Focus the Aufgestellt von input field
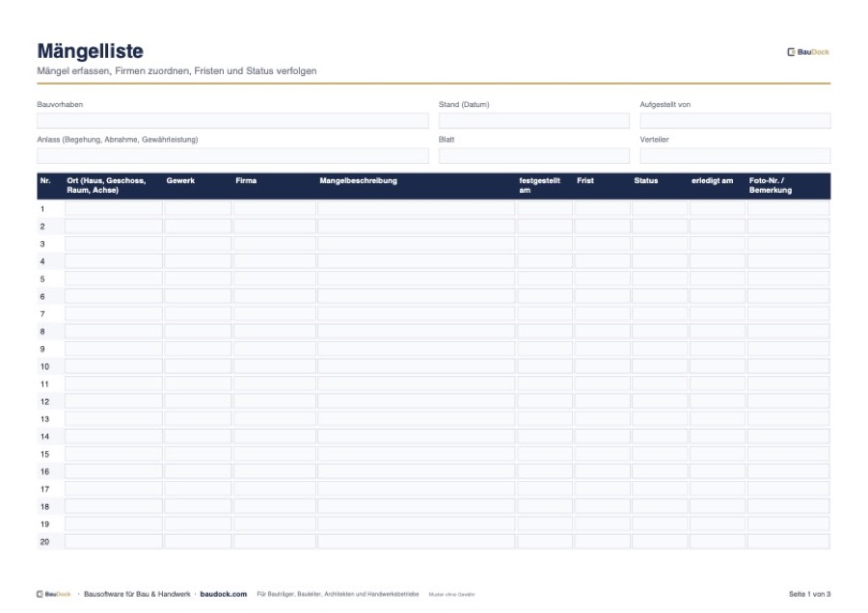Image resolution: width=868 pixels, height=613 pixels. pos(735,120)
